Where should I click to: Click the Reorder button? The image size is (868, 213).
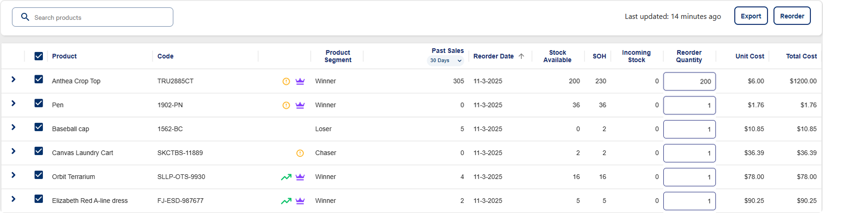791,16
